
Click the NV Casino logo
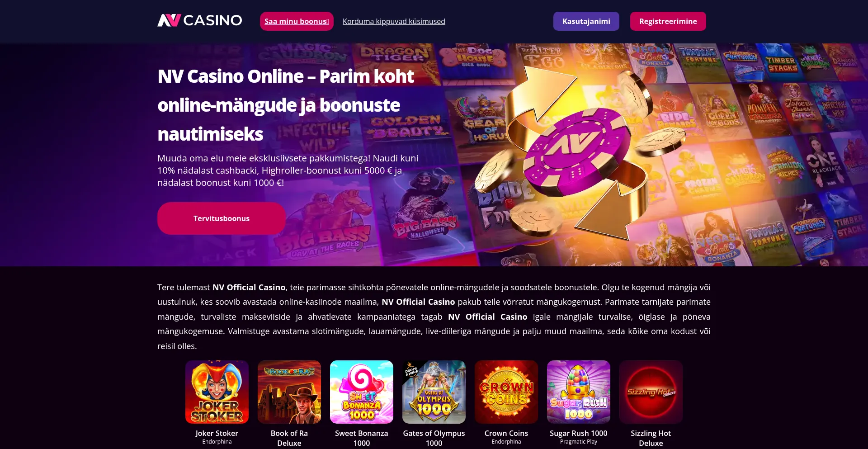click(x=199, y=21)
